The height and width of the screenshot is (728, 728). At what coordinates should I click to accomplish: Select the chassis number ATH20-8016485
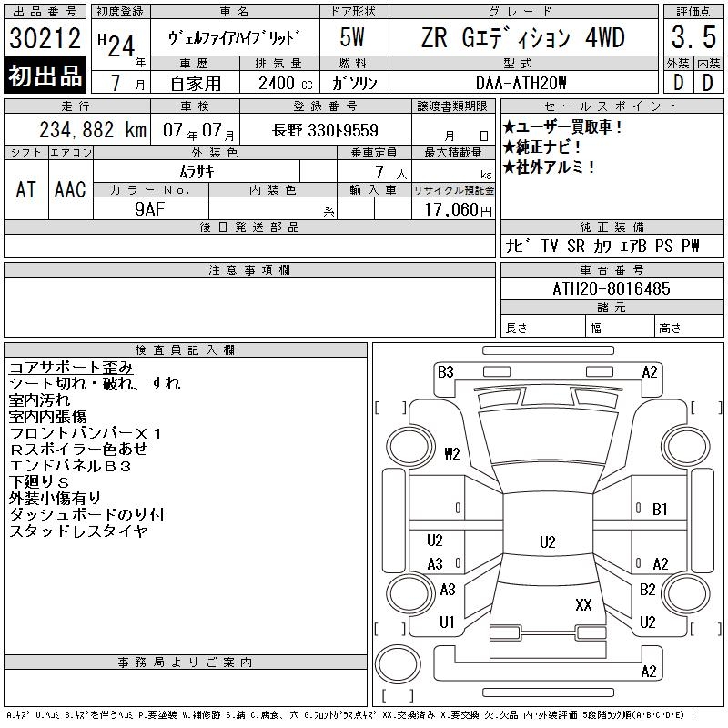tap(611, 288)
